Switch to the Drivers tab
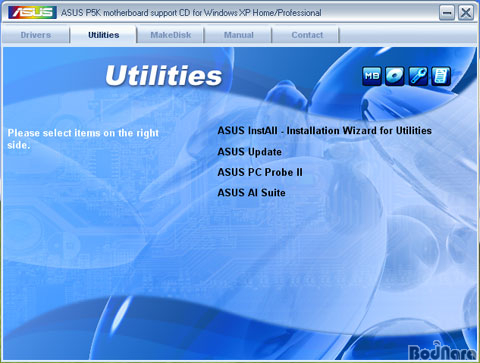 [36, 35]
